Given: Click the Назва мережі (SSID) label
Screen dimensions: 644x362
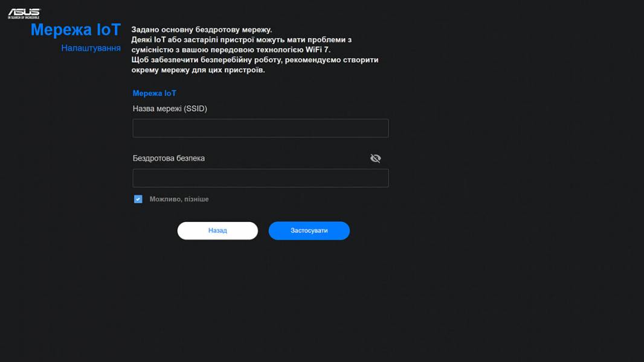Looking at the screenshot, I should 170,109.
